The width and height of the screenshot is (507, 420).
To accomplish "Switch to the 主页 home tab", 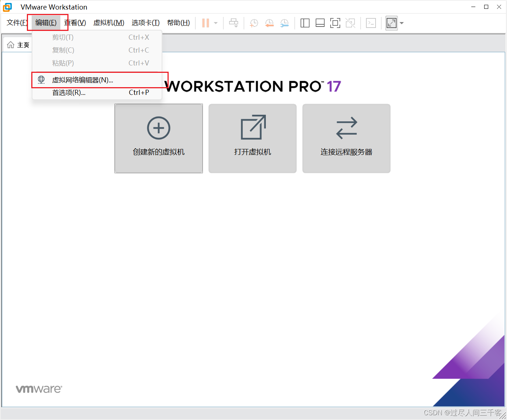I will click(18, 45).
